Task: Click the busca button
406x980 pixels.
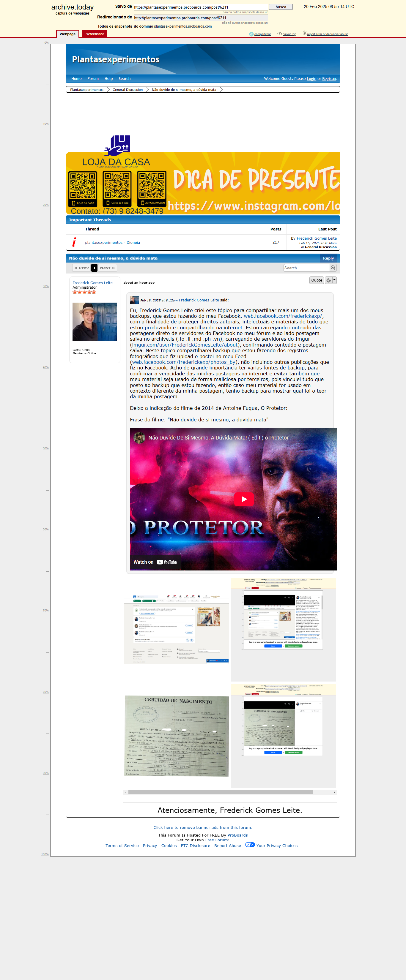Action: 281,7
